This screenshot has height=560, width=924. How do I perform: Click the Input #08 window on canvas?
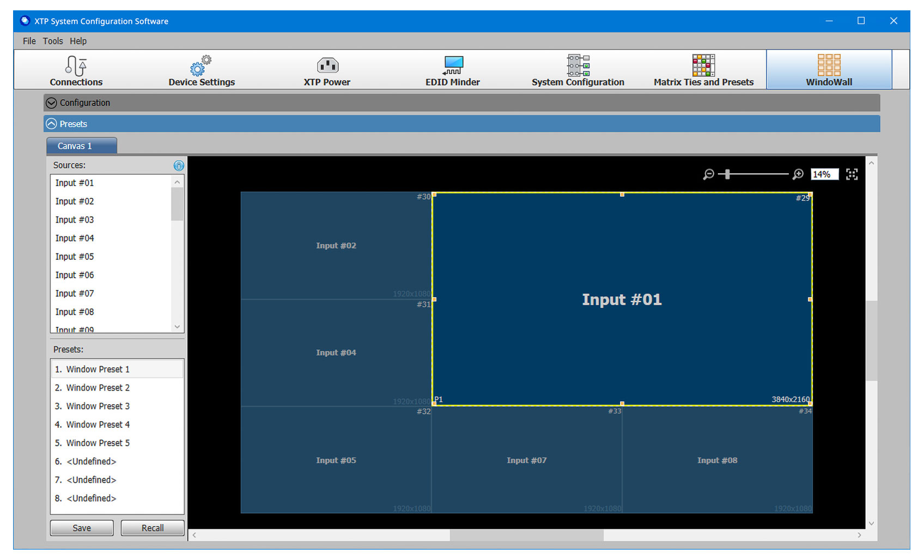(718, 460)
